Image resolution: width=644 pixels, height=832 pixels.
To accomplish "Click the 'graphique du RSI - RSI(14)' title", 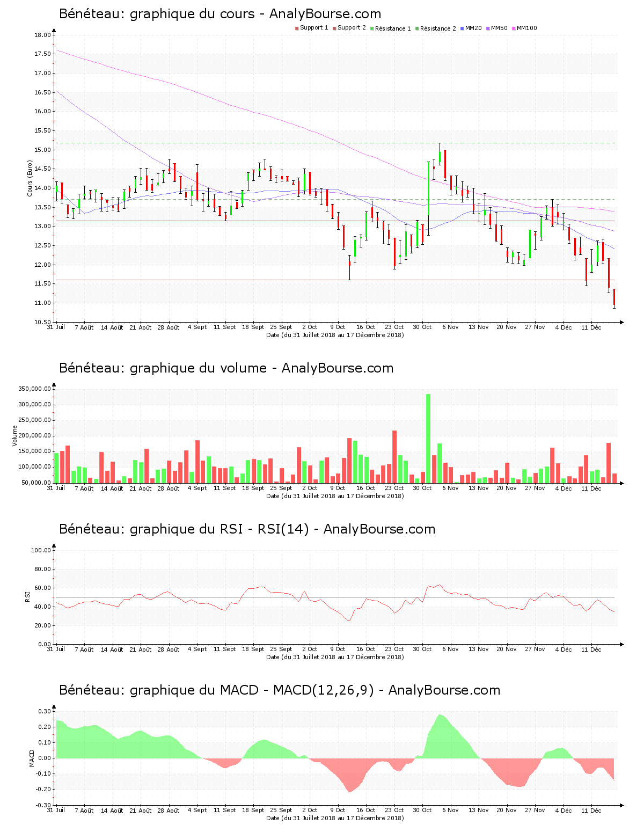I will tap(247, 529).
